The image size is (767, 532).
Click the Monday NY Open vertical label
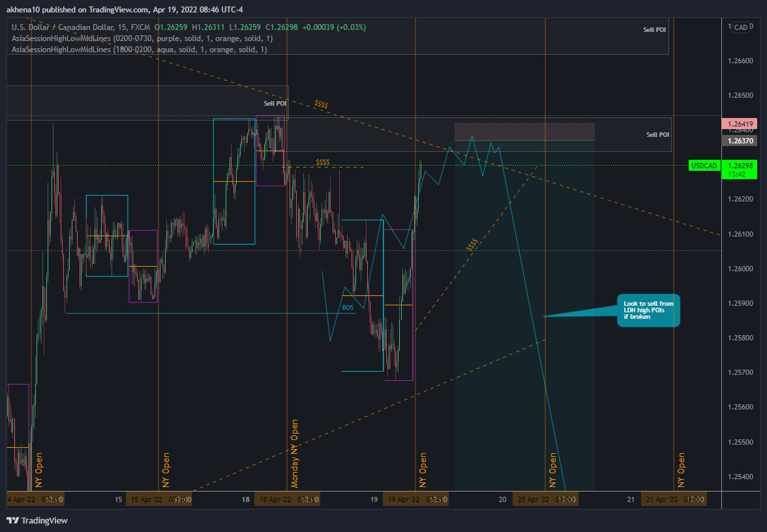(295, 453)
